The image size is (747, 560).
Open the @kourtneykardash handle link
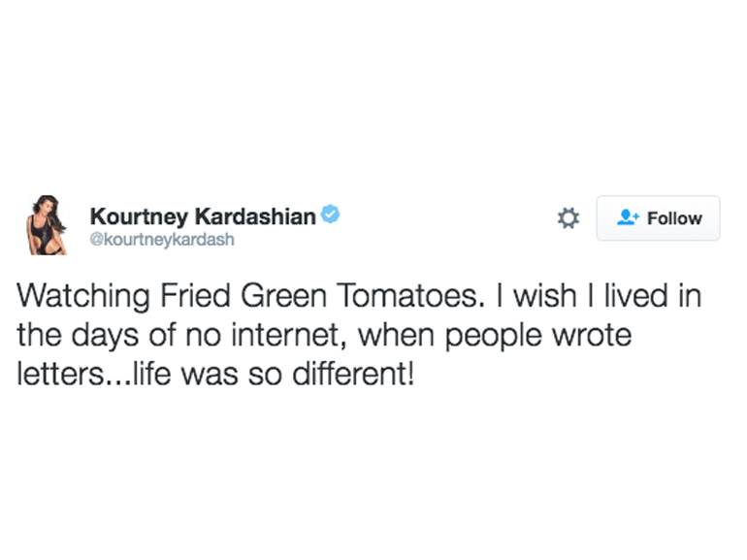pyautogui.click(x=161, y=240)
